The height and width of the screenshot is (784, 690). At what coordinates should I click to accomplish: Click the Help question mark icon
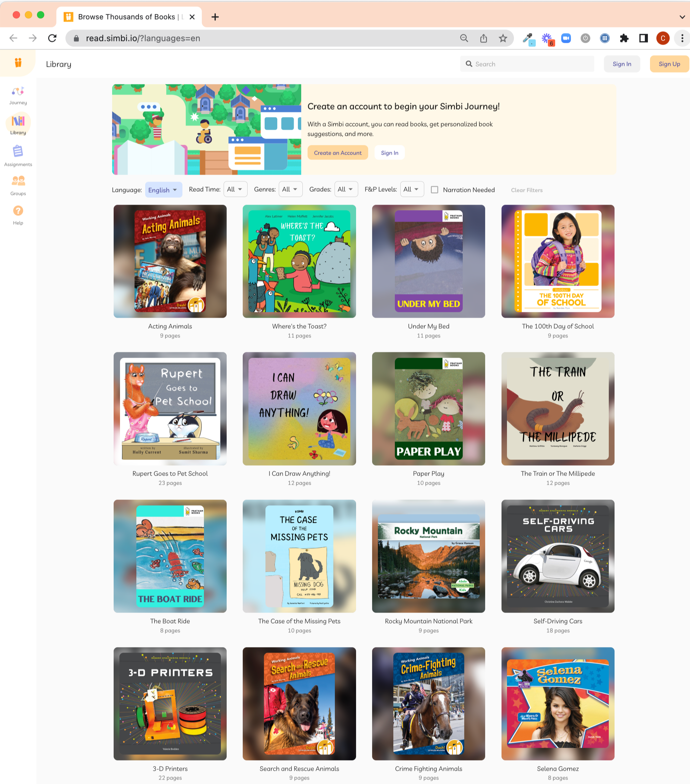pyautogui.click(x=18, y=211)
